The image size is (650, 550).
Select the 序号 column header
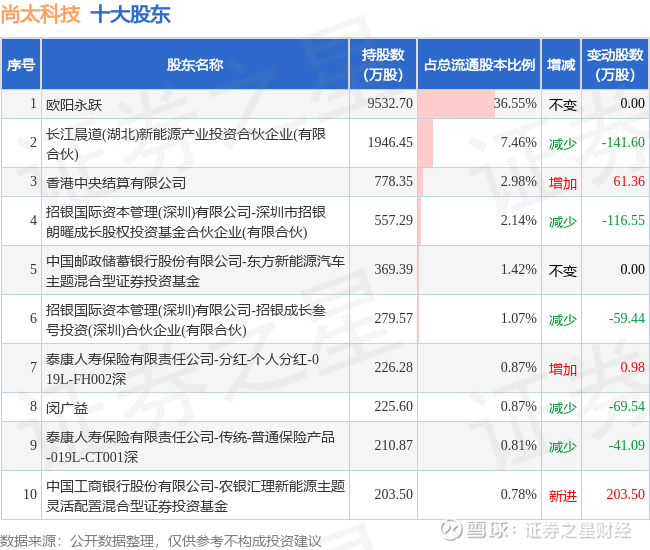pyautogui.click(x=21, y=65)
